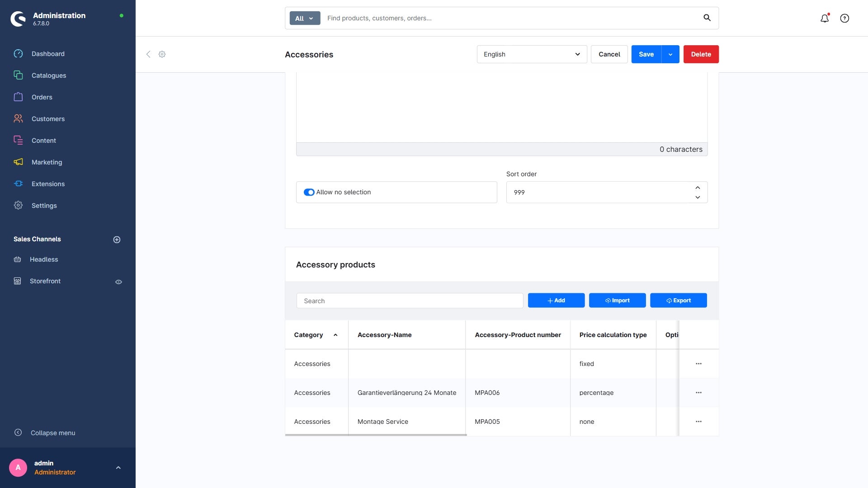The height and width of the screenshot is (488, 868).
Task: Click the search magnifier icon
Action: point(707,18)
